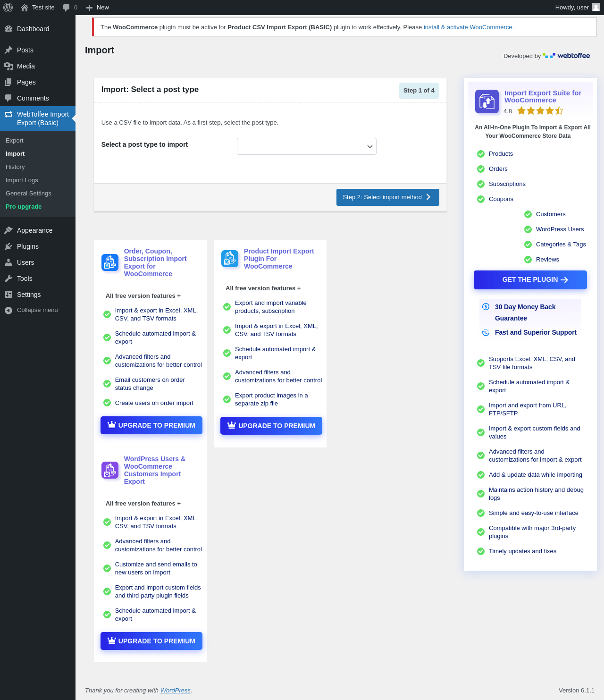Click the Product Import Export plugin icon
604x700 pixels.
tap(230, 259)
